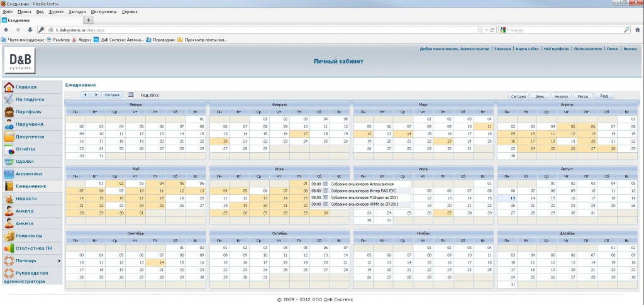The image size is (644, 305).
Task: Open the Сделки basket section
Action: [32, 162]
